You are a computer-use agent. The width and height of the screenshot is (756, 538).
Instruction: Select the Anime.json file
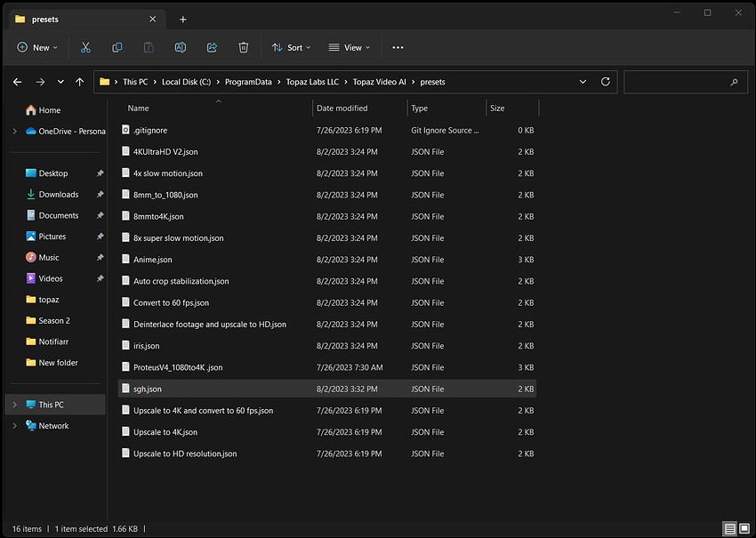[x=152, y=260]
